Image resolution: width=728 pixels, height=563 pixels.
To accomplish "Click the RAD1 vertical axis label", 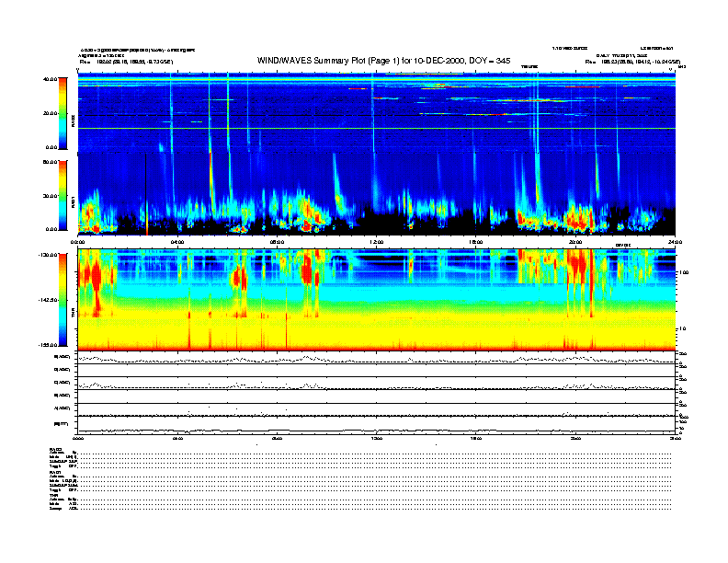I will pos(73,201).
